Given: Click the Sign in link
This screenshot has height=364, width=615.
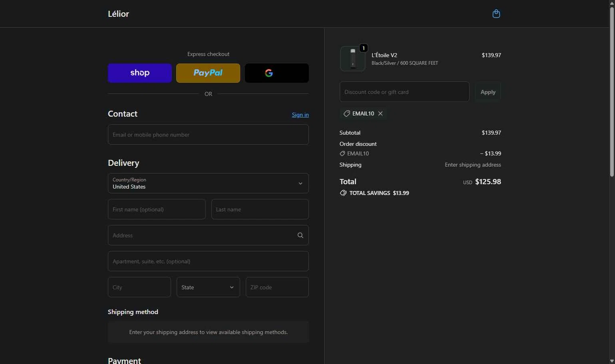Looking at the screenshot, I should [x=300, y=115].
